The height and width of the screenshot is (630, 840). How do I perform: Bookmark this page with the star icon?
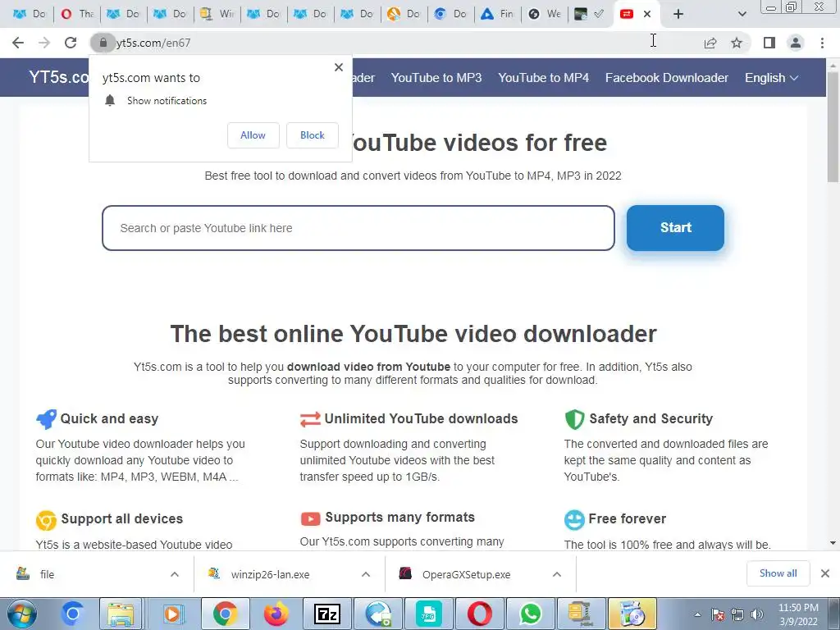(x=737, y=43)
